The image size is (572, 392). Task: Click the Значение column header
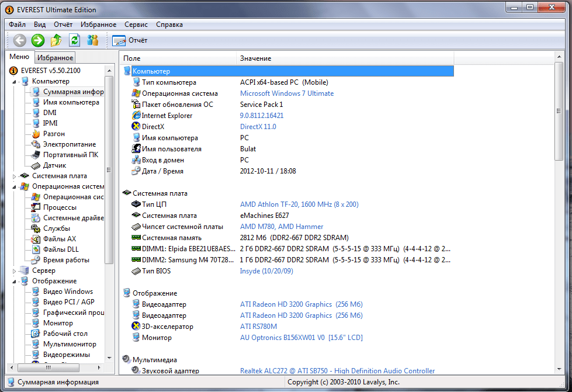255,58
